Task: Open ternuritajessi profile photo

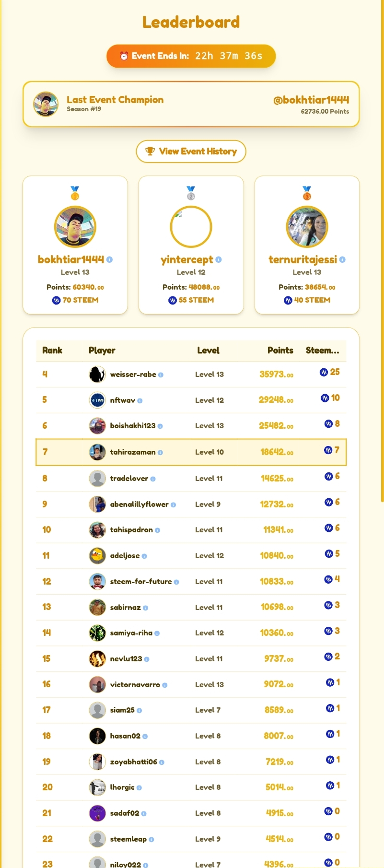Action: [x=307, y=227]
